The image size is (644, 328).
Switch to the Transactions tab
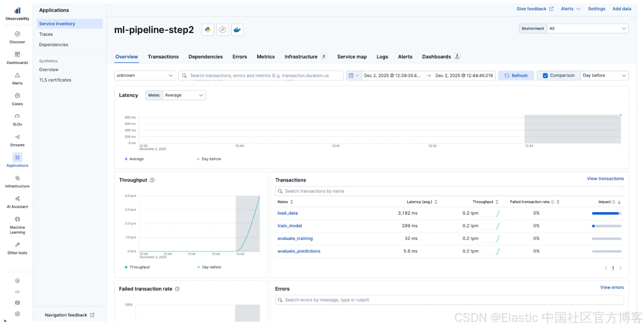point(163,57)
